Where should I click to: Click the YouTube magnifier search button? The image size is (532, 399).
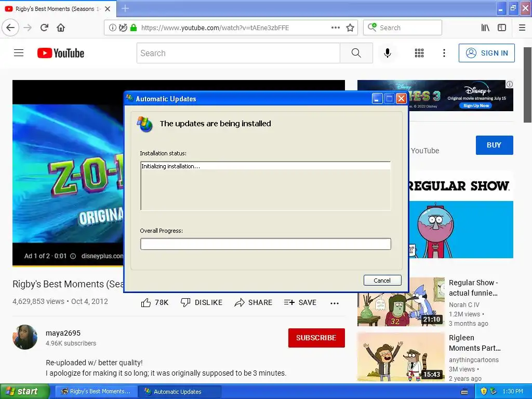356,53
